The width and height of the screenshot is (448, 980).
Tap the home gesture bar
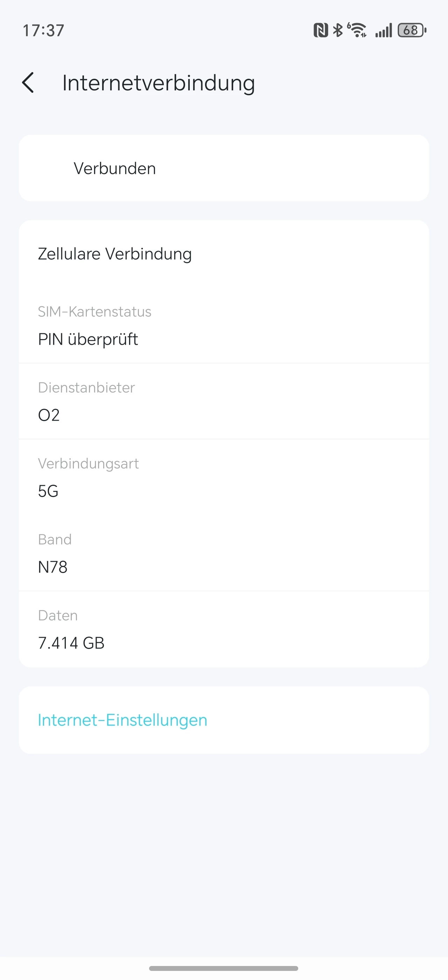tap(224, 968)
